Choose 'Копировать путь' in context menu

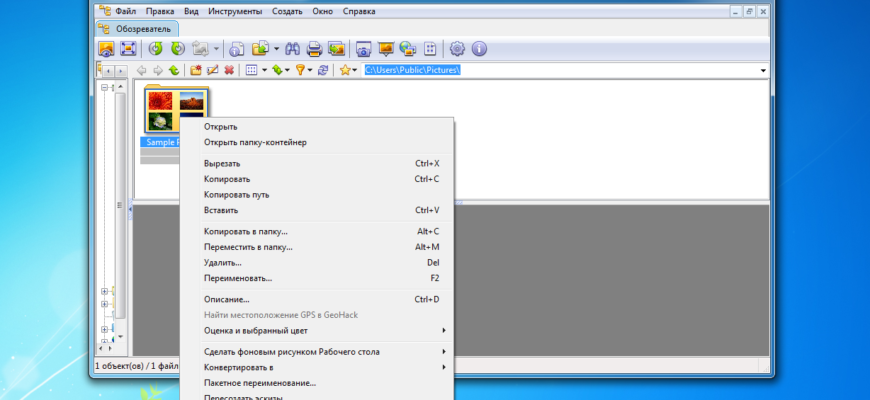pos(236,195)
